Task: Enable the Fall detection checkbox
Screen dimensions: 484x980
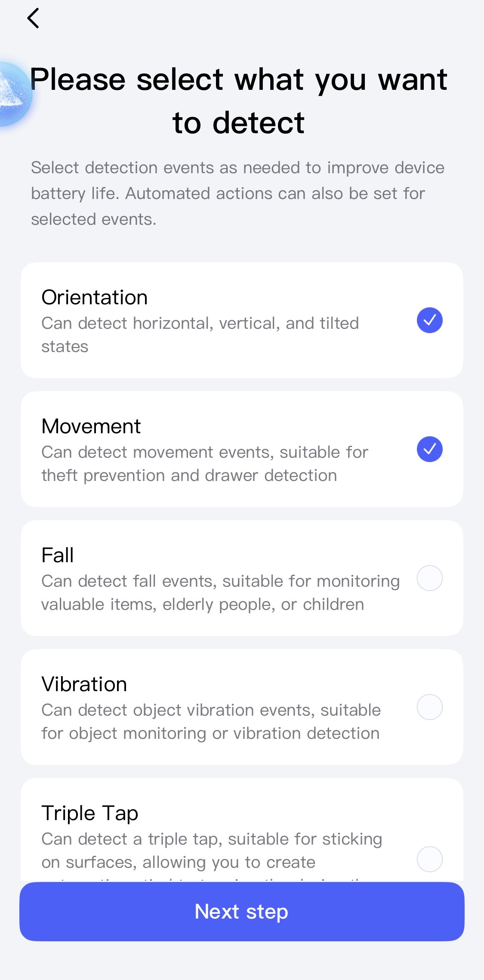Action: (429, 578)
